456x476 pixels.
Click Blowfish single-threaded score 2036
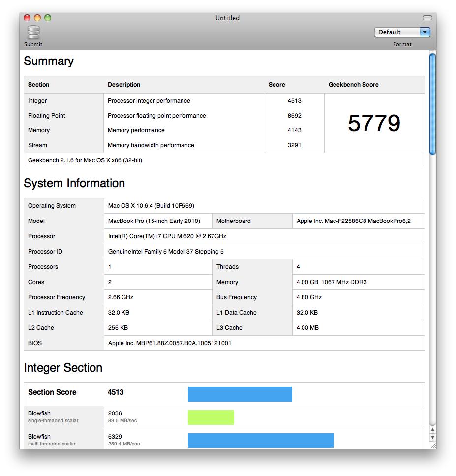115,413
